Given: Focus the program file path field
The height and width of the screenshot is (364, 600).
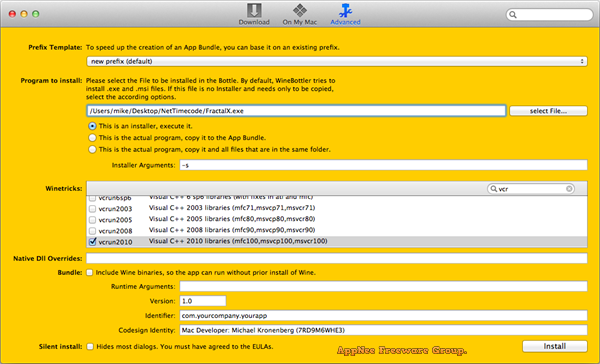Looking at the screenshot, I should pos(296,111).
